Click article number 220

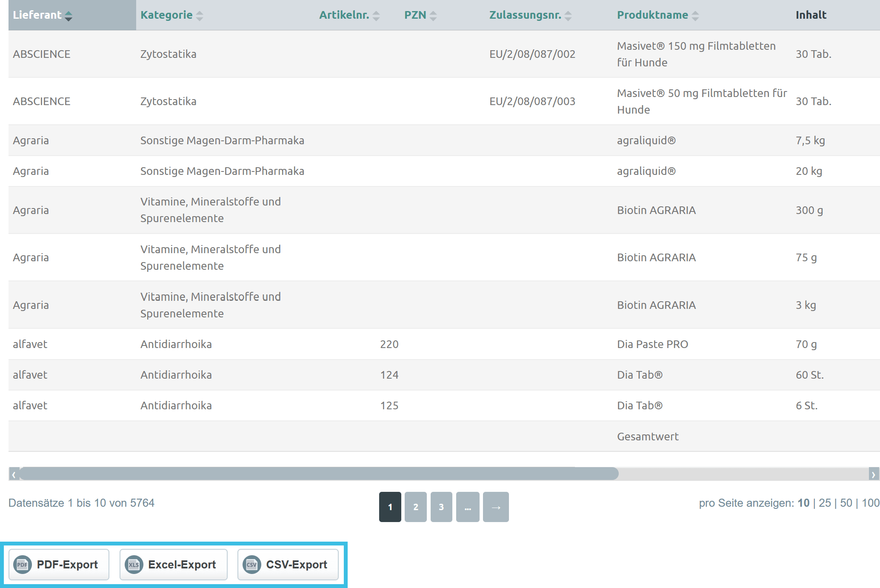click(x=389, y=344)
